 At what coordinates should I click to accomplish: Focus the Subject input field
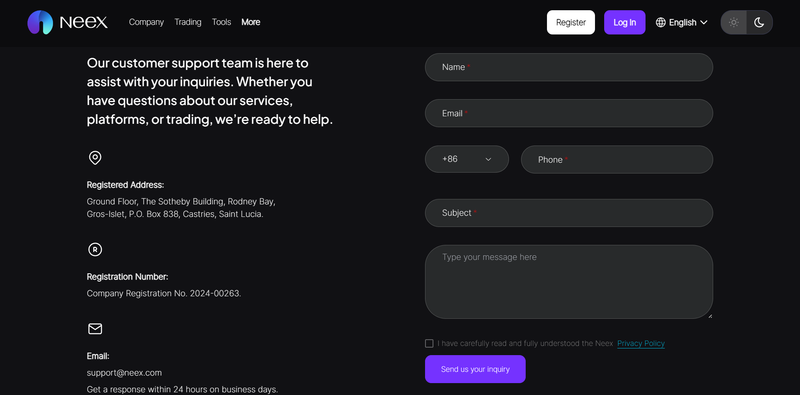click(569, 213)
